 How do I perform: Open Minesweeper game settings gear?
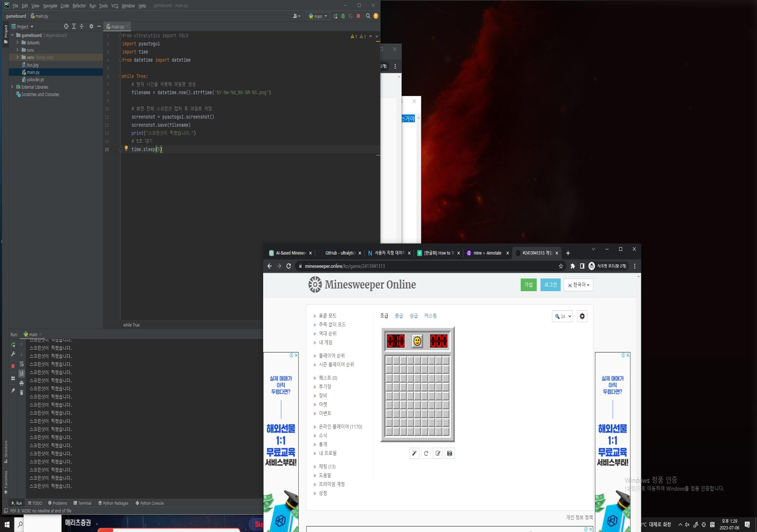click(582, 316)
